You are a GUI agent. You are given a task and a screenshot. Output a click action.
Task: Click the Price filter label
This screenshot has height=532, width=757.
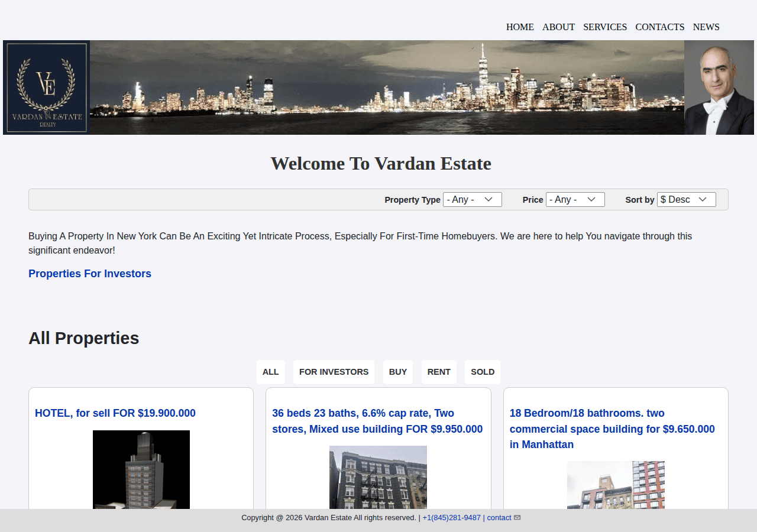click(533, 200)
